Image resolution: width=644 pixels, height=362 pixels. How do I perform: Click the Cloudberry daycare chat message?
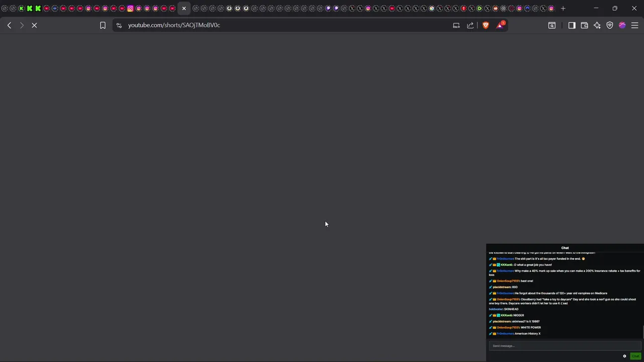[562, 301]
